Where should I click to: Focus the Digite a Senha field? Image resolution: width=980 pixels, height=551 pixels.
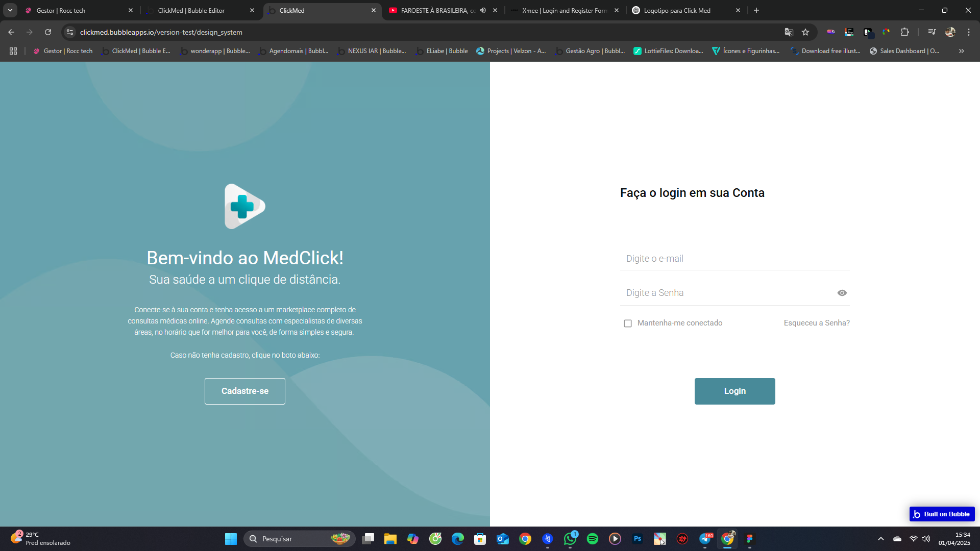725,293
